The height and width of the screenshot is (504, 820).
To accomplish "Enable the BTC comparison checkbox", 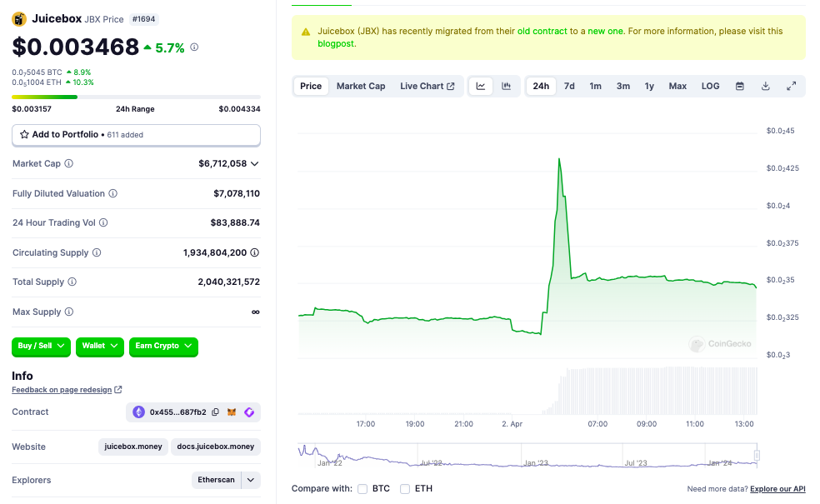I will pos(362,489).
